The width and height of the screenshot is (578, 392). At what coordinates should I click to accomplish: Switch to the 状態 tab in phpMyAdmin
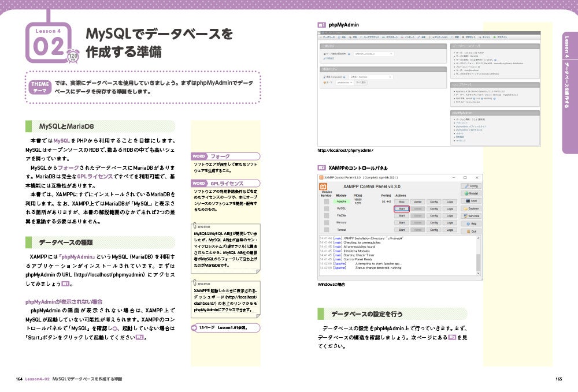click(x=353, y=37)
